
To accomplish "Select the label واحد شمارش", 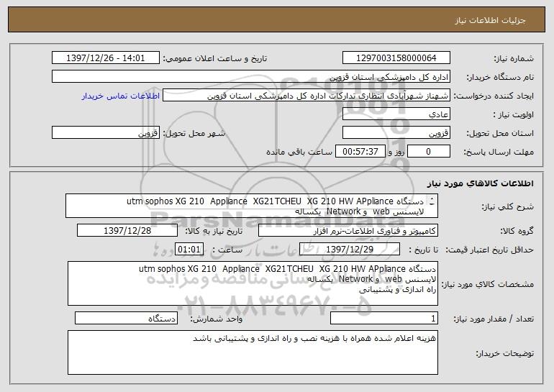I will 217,319.
